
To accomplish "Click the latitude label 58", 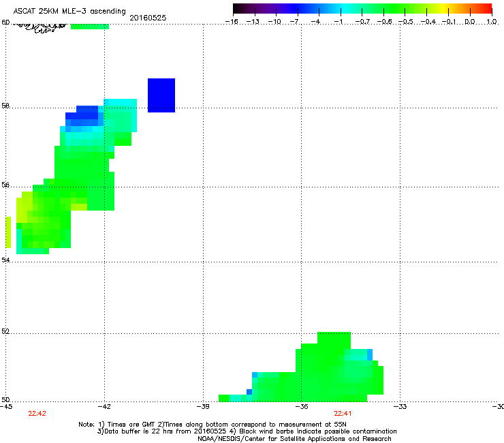I will pos(5,106).
